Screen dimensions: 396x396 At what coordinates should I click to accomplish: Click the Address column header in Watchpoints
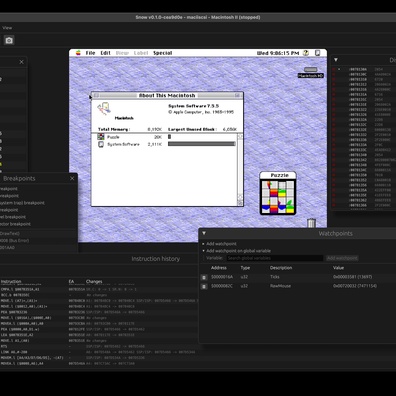(219, 268)
